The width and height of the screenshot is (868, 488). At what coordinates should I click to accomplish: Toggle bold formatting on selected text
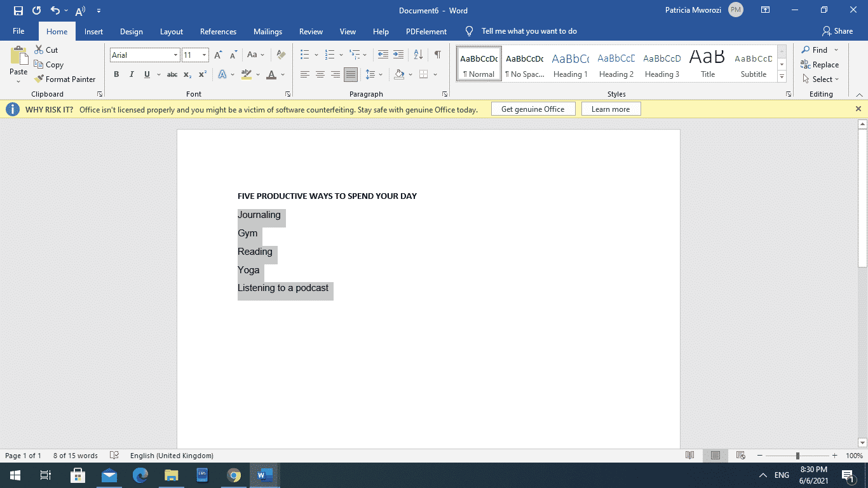point(116,74)
